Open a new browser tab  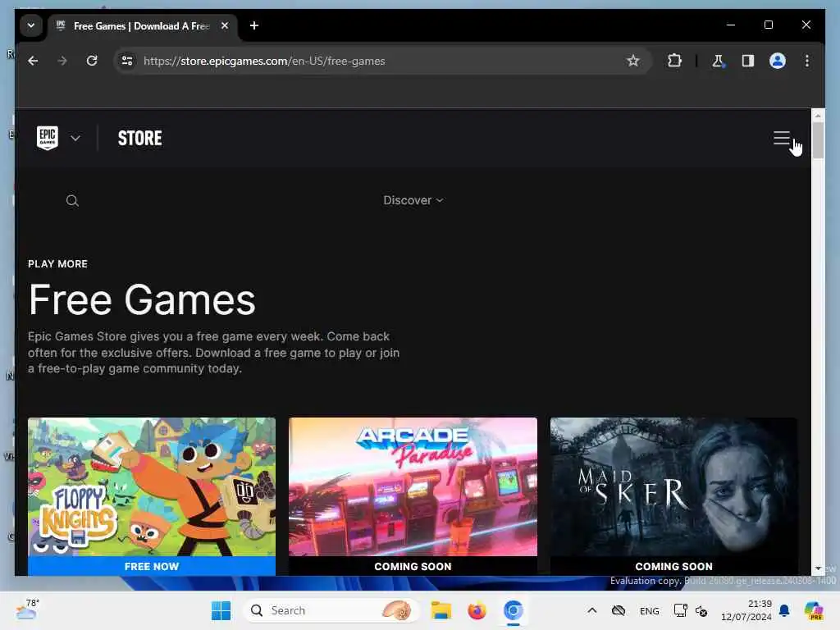(254, 25)
